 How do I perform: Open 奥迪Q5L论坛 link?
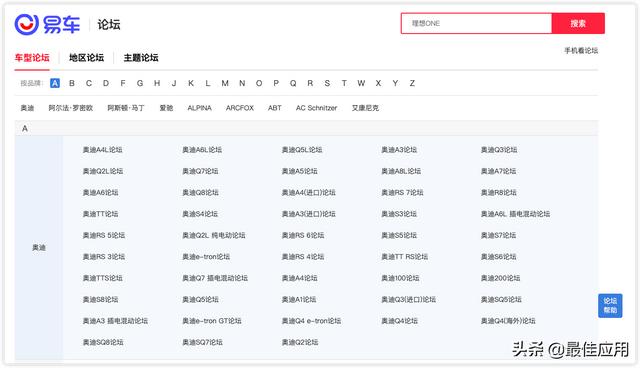302,150
